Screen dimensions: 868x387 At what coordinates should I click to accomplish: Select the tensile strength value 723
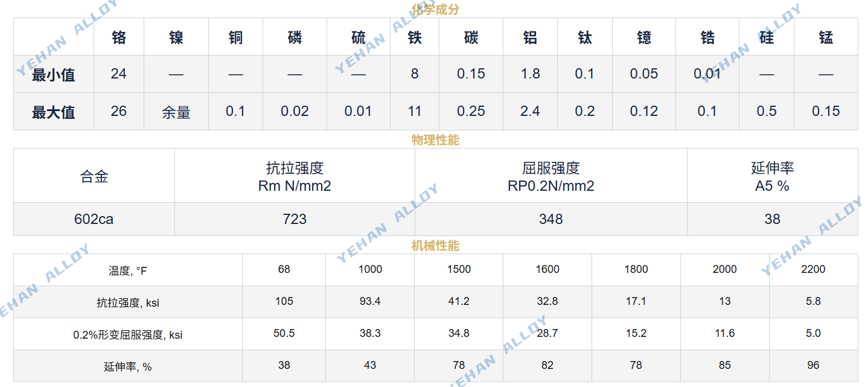(x=295, y=219)
